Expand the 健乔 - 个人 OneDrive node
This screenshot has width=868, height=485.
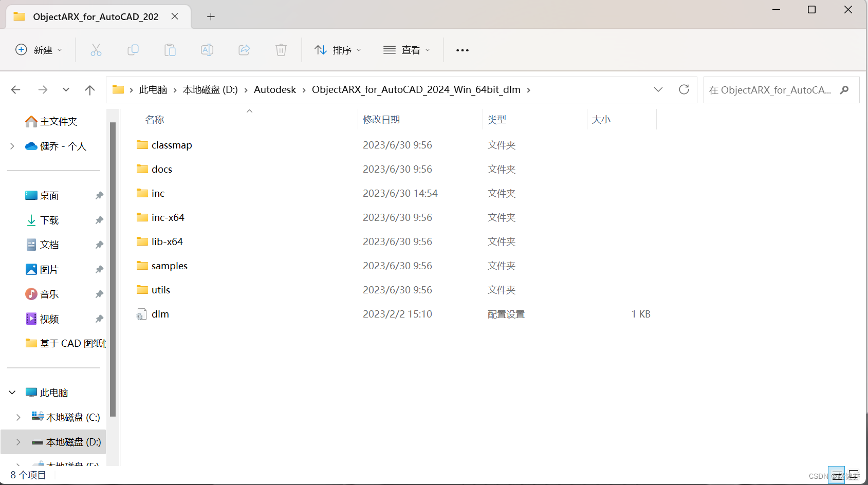click(x=12, y=146)
